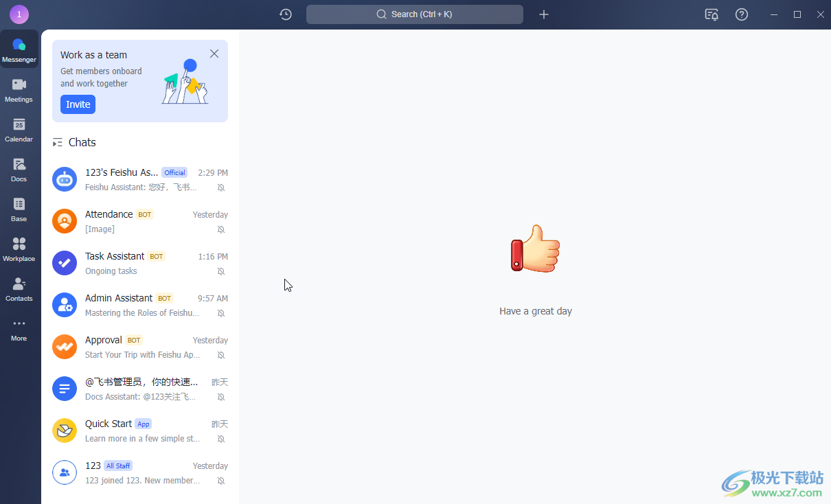This screenshot has width=831, height=504.
Task: Click the mute bell on Feishu Assistant chat
Action: coord(221,187)
